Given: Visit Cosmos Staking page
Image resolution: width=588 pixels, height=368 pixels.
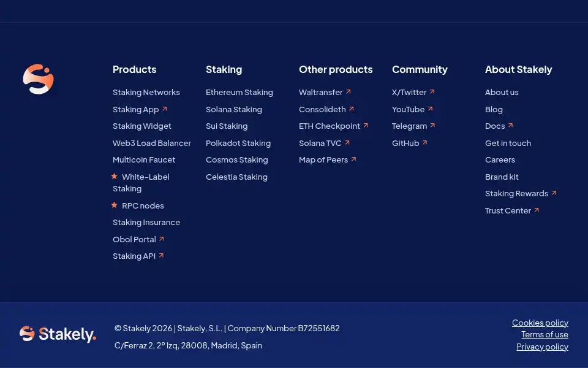Looking at the screenshot, I should click(x=236, y=160).
